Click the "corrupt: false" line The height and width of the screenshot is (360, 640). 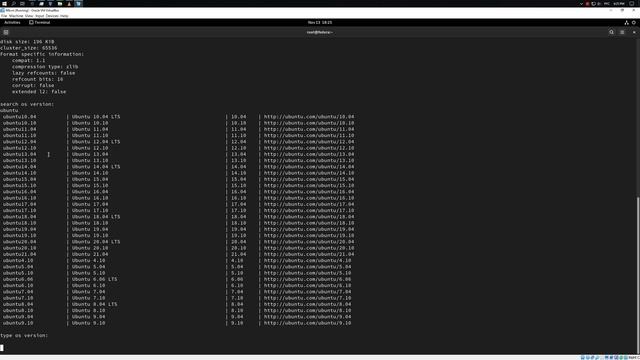[33, 85]
